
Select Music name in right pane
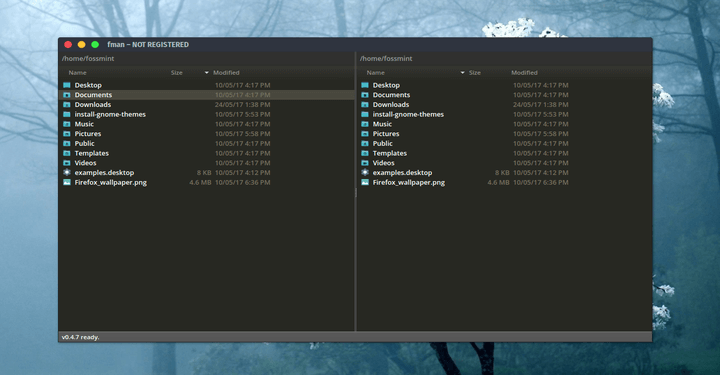pyautogui.click(x=382, y=124)
